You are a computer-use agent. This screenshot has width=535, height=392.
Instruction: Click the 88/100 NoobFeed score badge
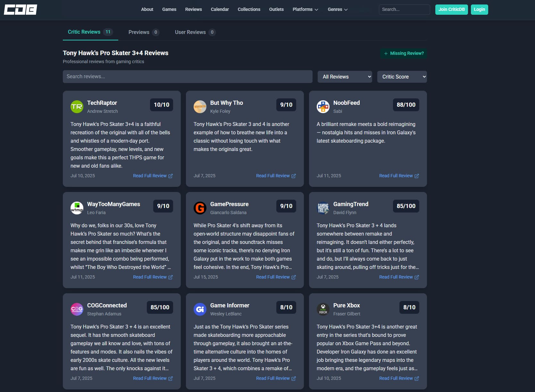coord(406,105)
